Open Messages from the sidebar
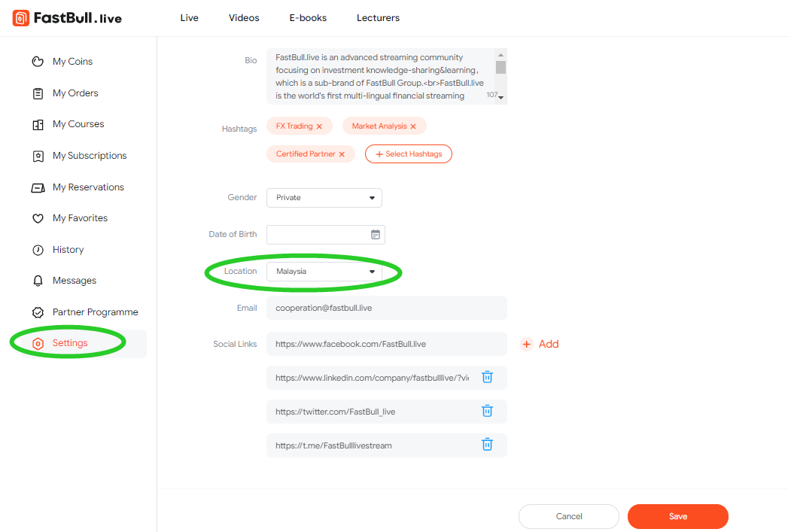This screenshot has width=788, height=532. point(75,281)
